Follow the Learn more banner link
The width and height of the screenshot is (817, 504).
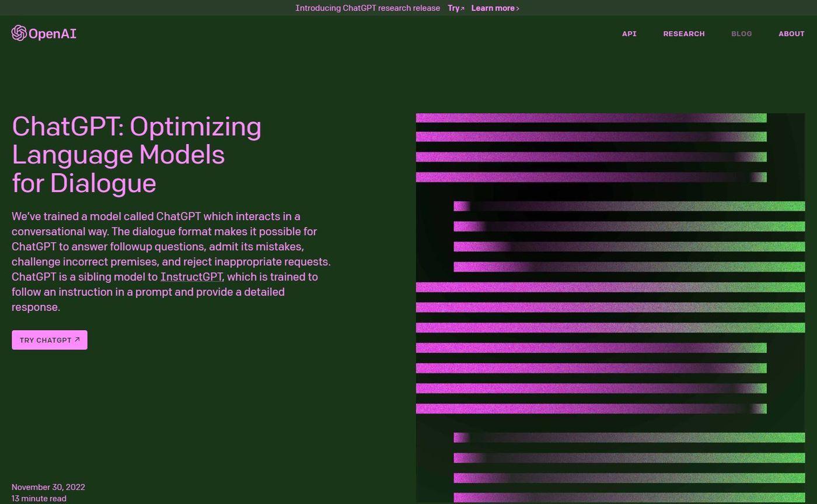coord(493,8)
